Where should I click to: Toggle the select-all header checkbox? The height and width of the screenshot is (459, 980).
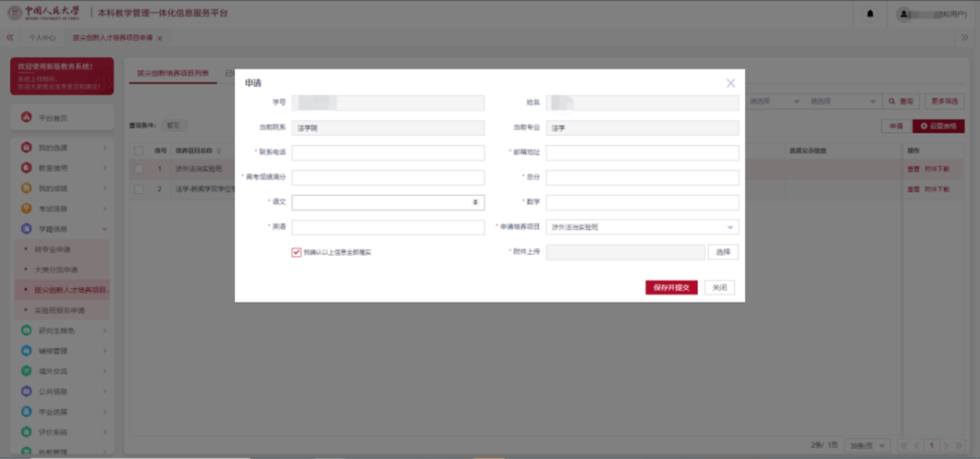pos(139,151)
